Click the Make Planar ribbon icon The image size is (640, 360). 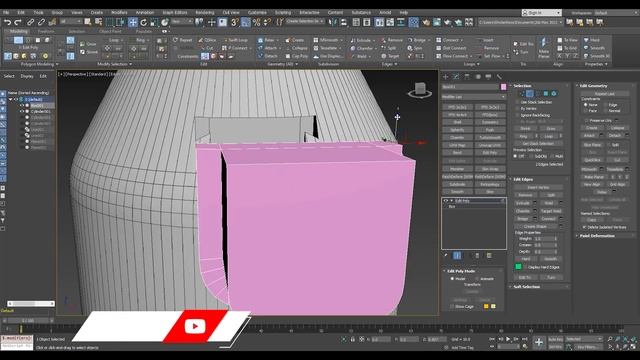click(x=543, y=42)
